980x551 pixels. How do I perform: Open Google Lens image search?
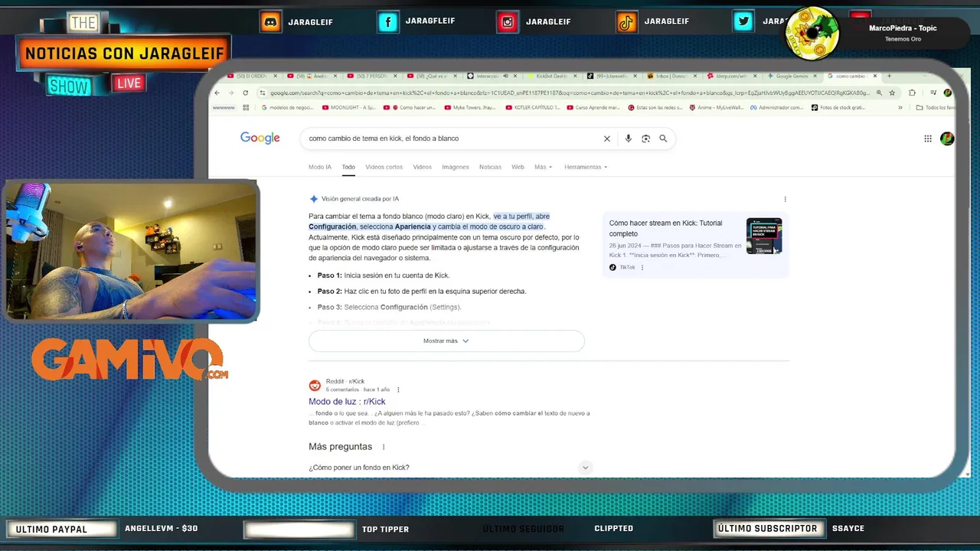pyautogui.click(x=645, y=139)
